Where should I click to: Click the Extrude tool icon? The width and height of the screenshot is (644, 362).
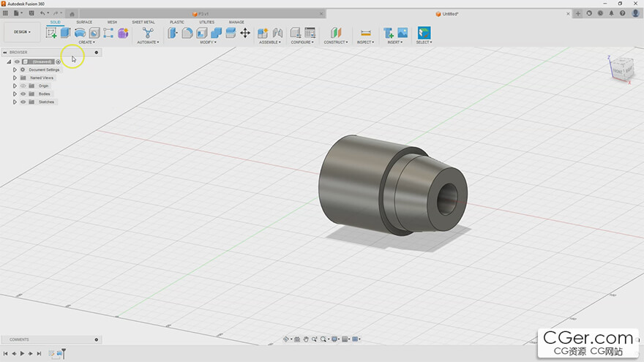[65, 33]
